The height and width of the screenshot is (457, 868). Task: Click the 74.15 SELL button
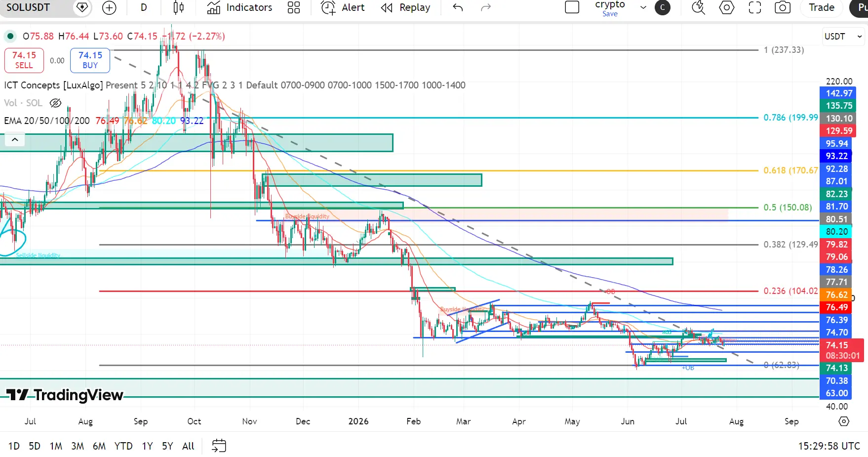click(24, 60)
